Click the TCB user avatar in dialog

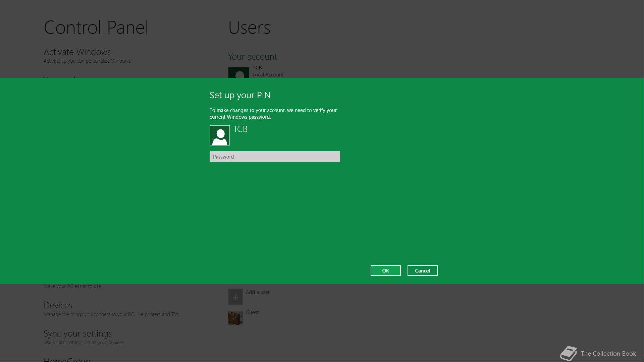pos(219,135)
